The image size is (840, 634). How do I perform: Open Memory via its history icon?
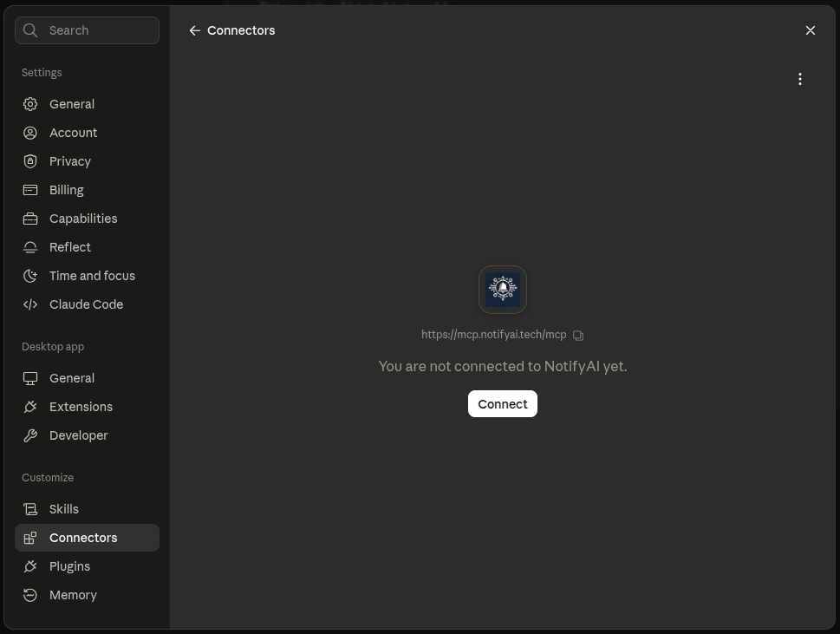(30, 595)
